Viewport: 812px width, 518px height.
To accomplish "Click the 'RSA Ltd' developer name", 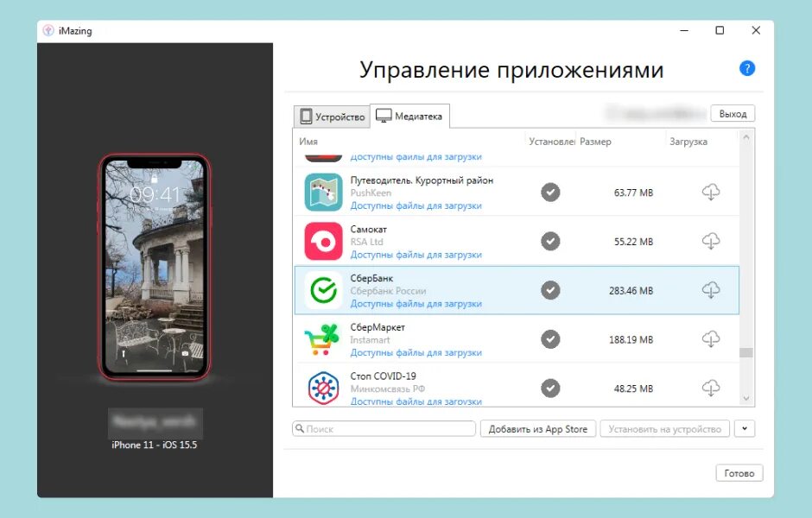I will click(x=366, y=242).
